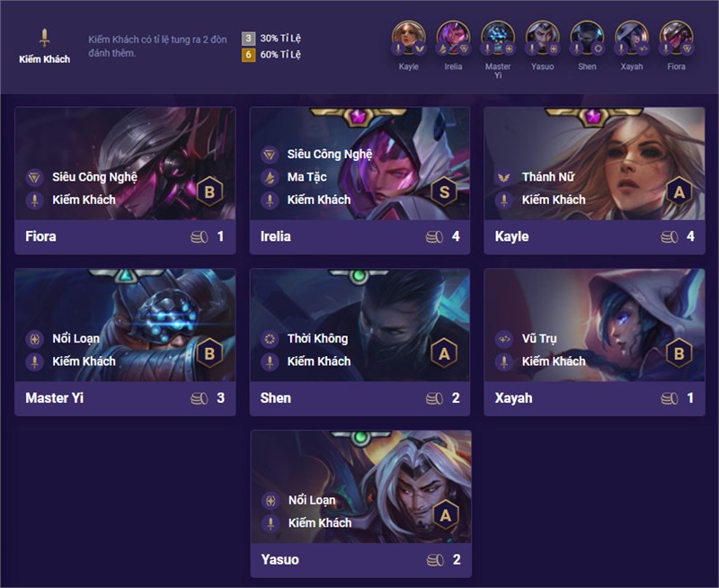Click Fiora's round portrait in header
Viewport: 719px width, 588px height.
676,38
